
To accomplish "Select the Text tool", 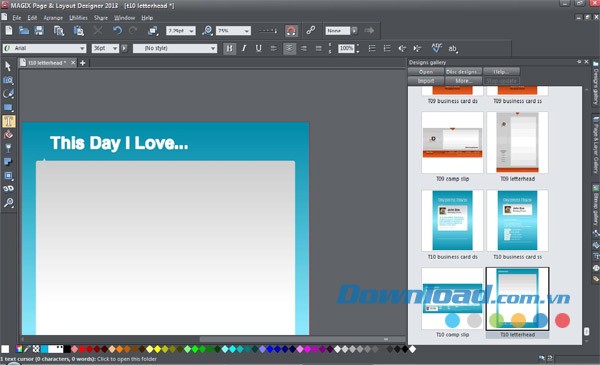I will click(8, 121).
